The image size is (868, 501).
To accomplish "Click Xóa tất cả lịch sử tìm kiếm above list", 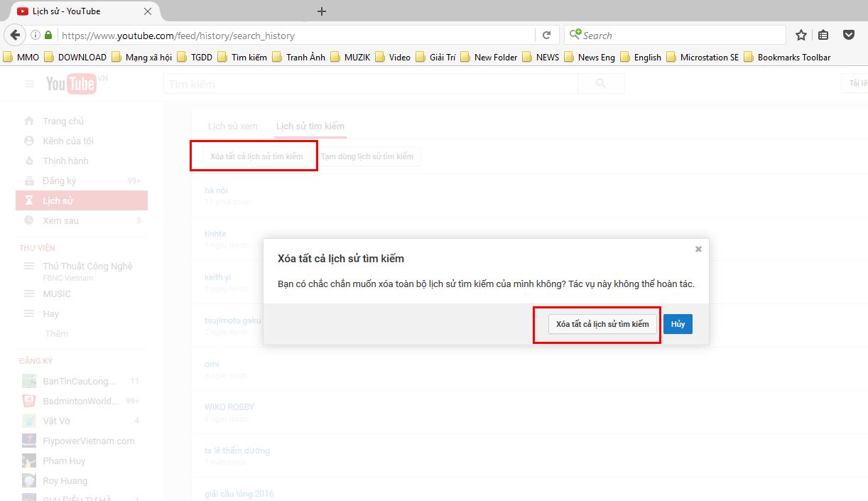I will (256, 156).
